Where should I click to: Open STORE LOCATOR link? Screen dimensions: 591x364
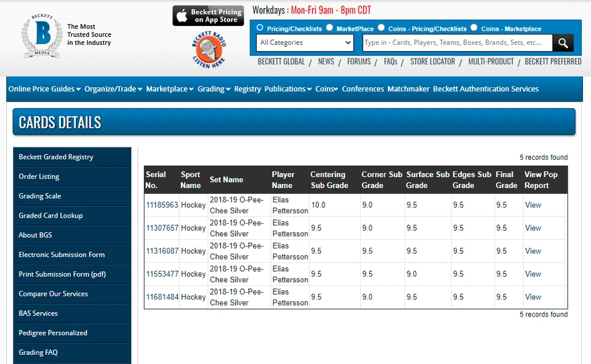[432, 61]
